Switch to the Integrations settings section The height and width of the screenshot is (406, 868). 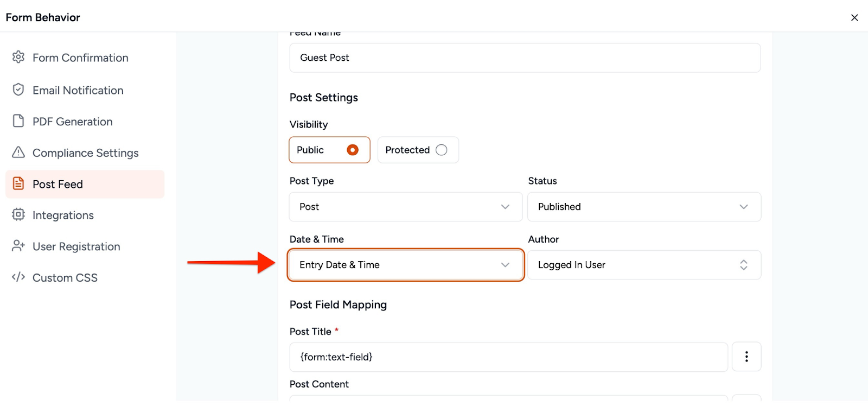(63, 215)
